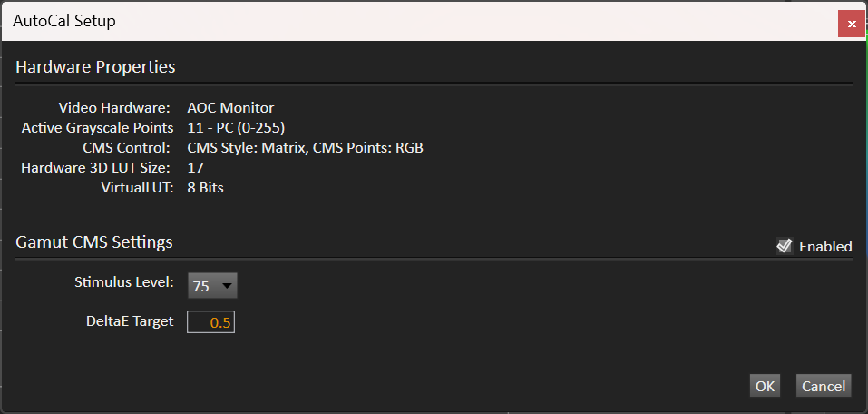
Task: Click the AutoCal Setup title bar text
Action: (x=64, y=22)
